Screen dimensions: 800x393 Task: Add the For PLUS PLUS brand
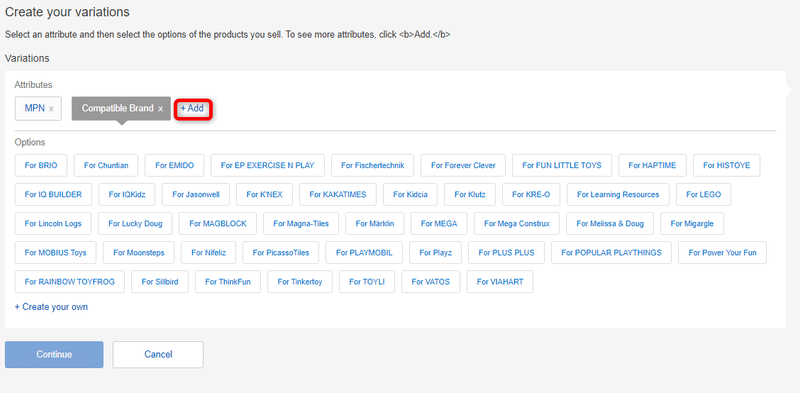pos(506,253)
